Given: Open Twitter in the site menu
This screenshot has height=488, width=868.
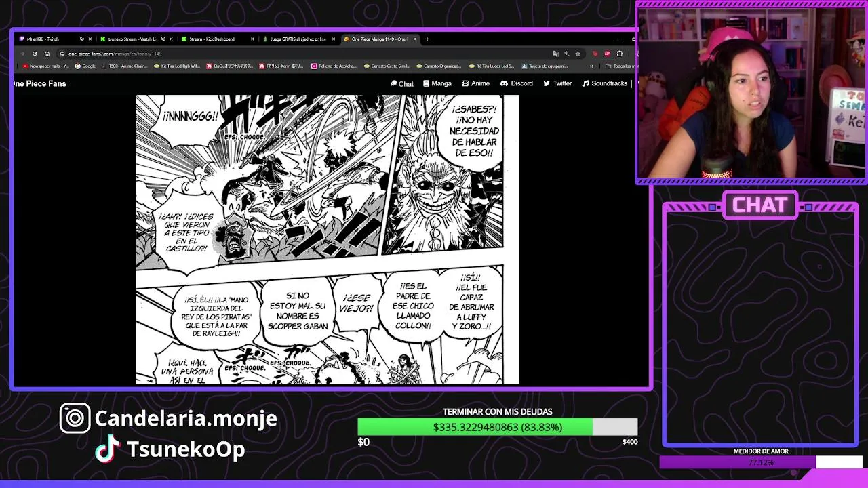Looking at the screenshot, I should tap(557, 83).
